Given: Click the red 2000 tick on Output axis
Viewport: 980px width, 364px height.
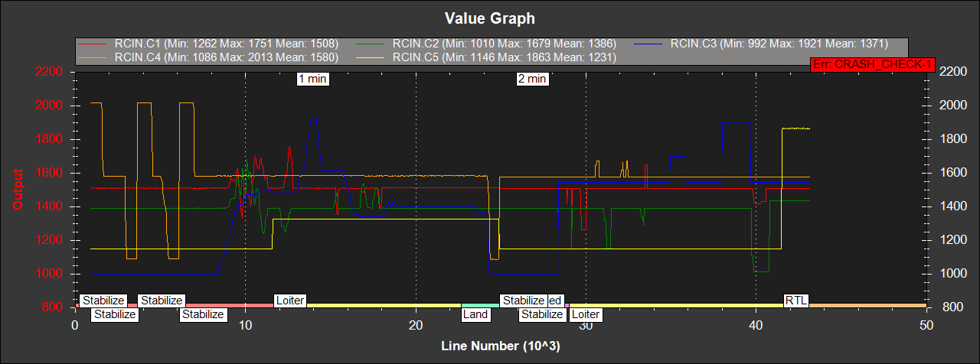Looking at the screenshot, I should pyautogui.click(x=48, y=106).
